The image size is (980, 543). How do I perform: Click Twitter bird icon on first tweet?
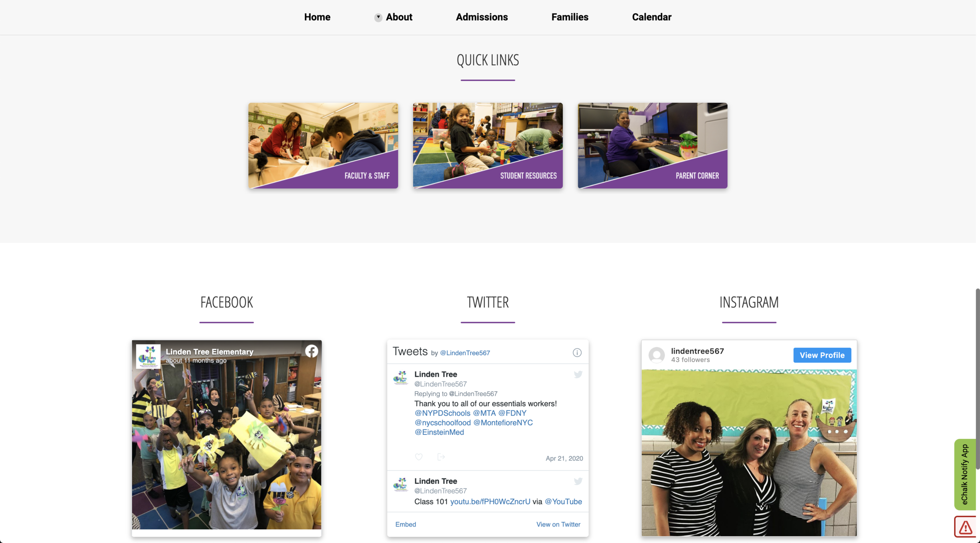578,374
